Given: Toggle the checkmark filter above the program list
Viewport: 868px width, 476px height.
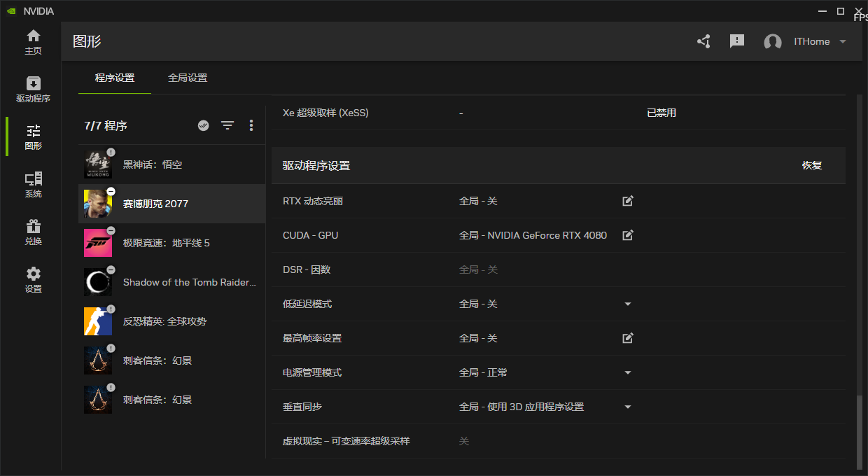Looking at the screenshot, I should pyautogui.click(x=203, y=125).
